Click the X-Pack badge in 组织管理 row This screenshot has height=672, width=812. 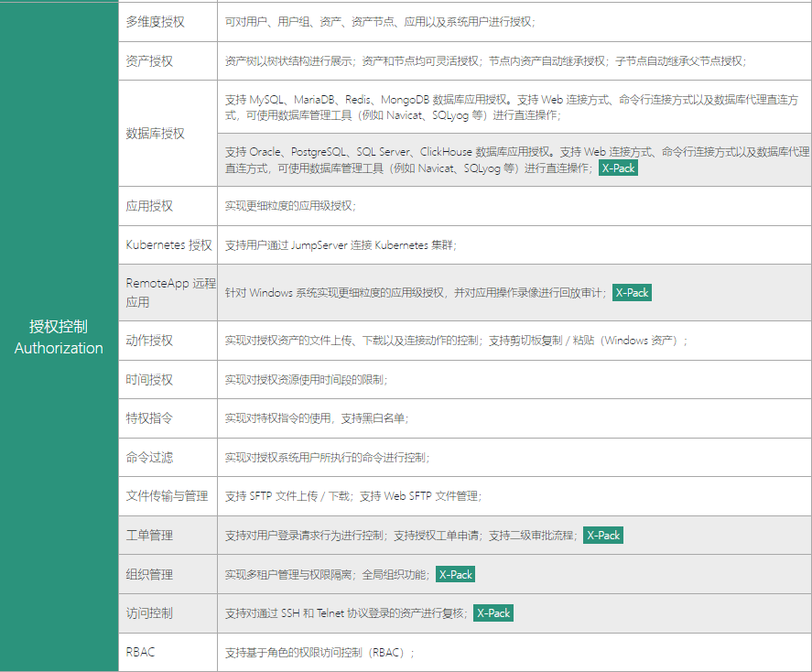[x=455, y=574]
